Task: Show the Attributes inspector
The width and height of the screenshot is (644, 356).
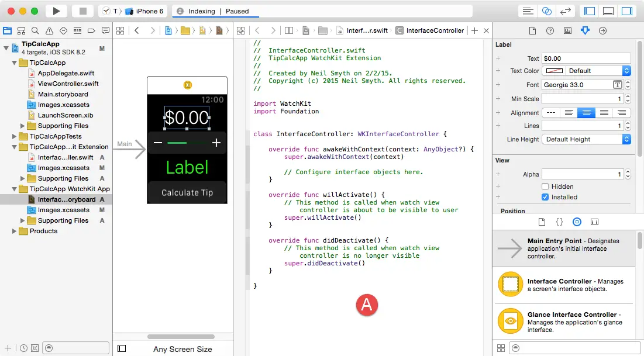Action: point(585,30)
